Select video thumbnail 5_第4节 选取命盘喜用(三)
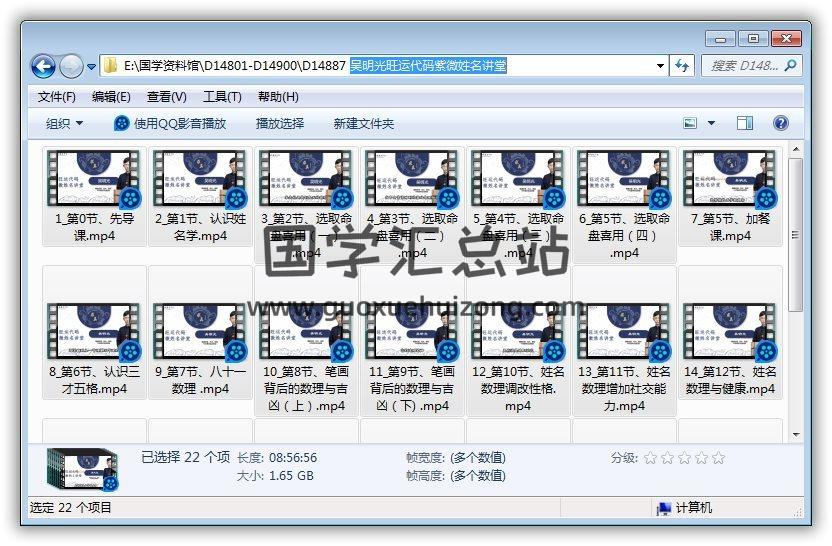The width and height of the screenshot is (832, 546). click(x=518, y=179)
